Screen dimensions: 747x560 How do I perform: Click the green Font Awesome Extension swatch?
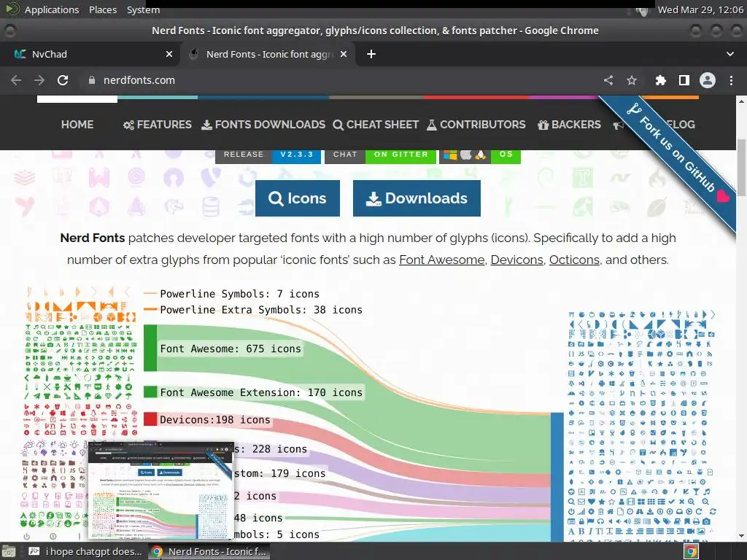(x=150, y=392)
